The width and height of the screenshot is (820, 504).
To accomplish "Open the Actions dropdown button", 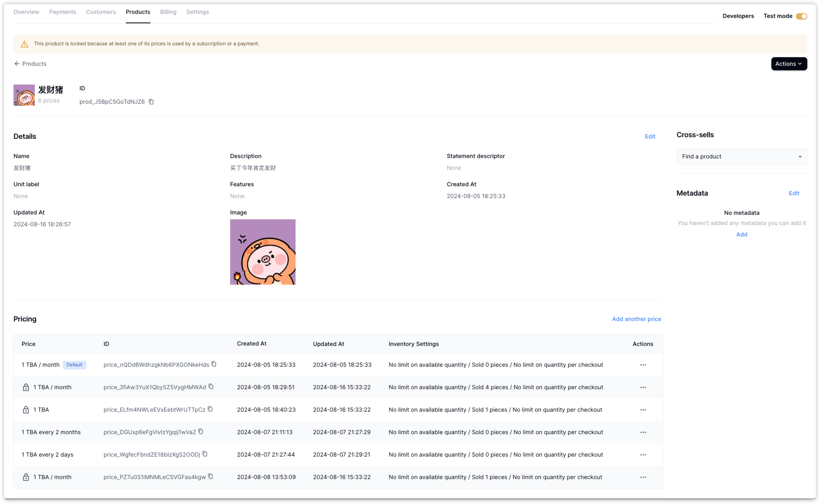I will click(789, 64).
